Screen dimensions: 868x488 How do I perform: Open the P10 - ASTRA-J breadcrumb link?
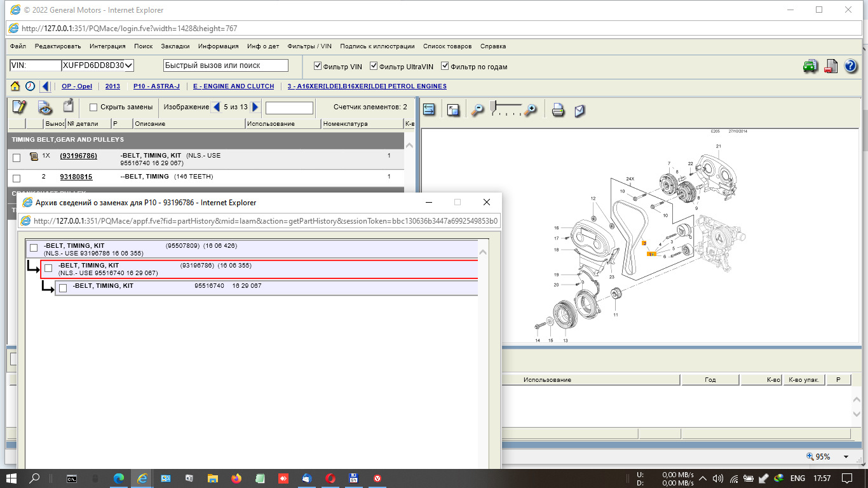point(156,86)
